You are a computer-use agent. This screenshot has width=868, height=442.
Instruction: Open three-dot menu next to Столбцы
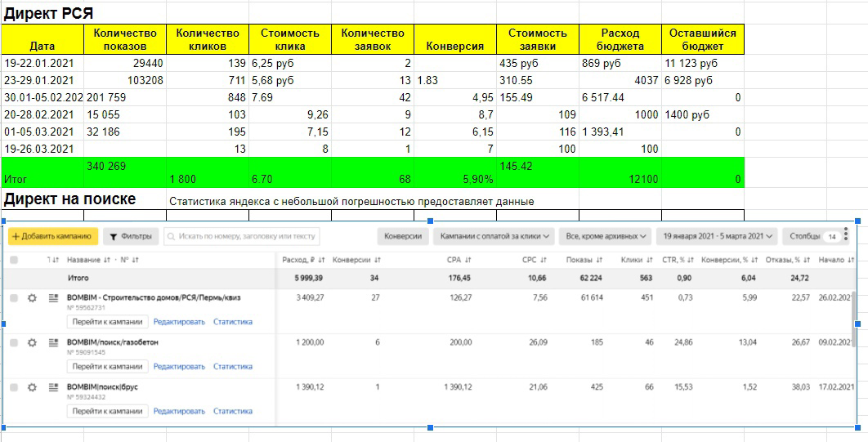tap(845, 234)
